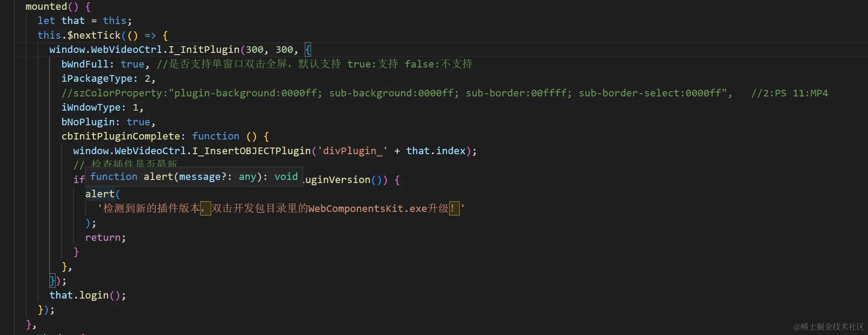This screenshot has height=335, width=868.
Task: Place cursor on 'I_InitPlugin' function call
Action: pos(204,50)
